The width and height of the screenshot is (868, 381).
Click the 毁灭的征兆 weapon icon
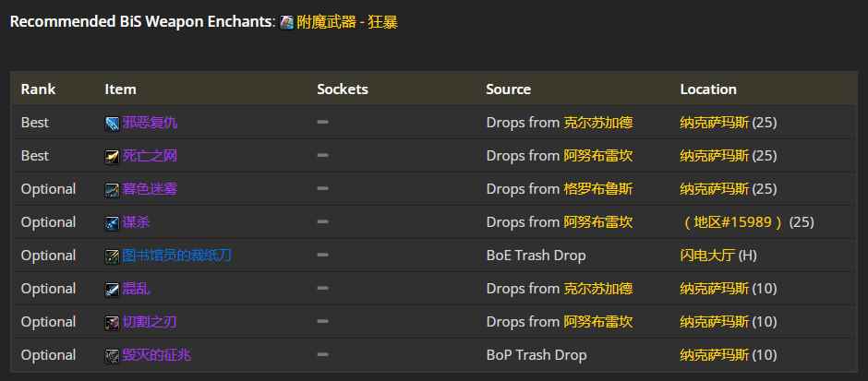[112, 355]
